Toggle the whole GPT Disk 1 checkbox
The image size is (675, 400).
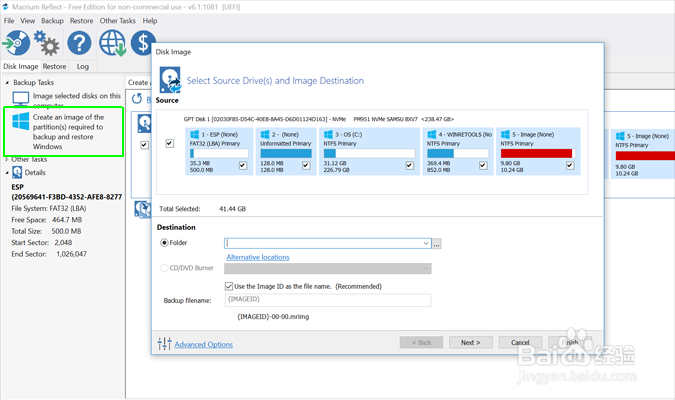tap(170, 143)
